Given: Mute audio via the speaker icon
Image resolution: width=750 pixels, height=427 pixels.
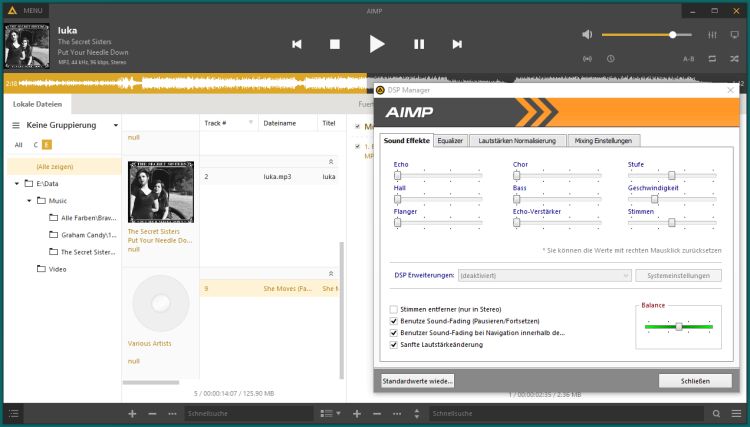Looking at the screenshot, I should pyautogui.click(x=587, y=34).
